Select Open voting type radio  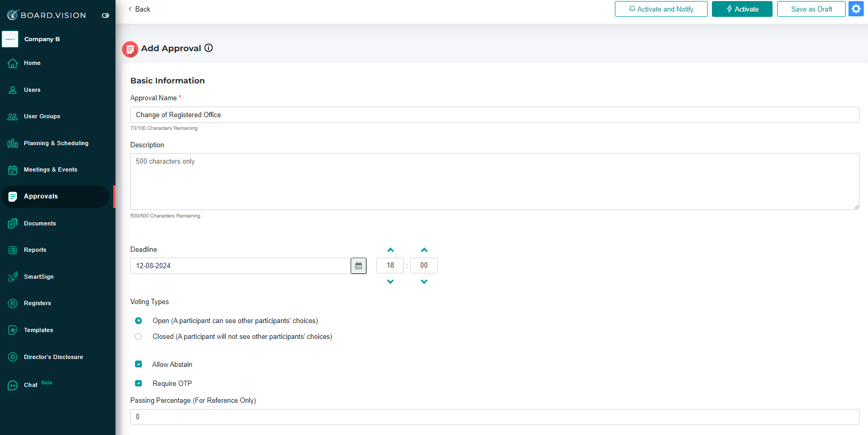[x=138, y=321]
